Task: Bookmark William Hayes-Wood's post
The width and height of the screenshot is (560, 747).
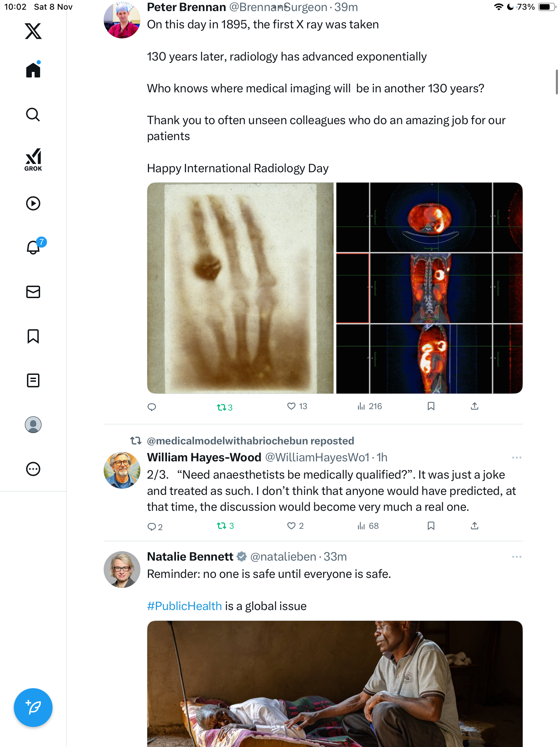Action: click(x=431, y=526)
